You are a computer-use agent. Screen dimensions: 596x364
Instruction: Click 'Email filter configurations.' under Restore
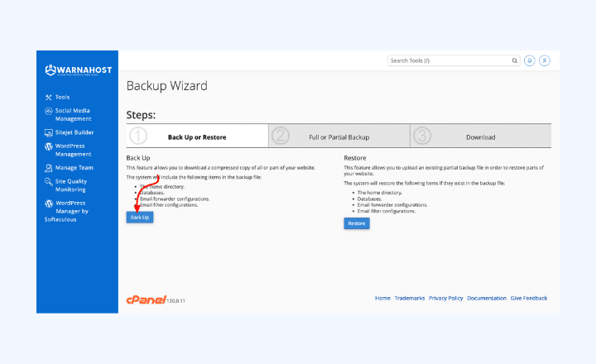[387, 211]
